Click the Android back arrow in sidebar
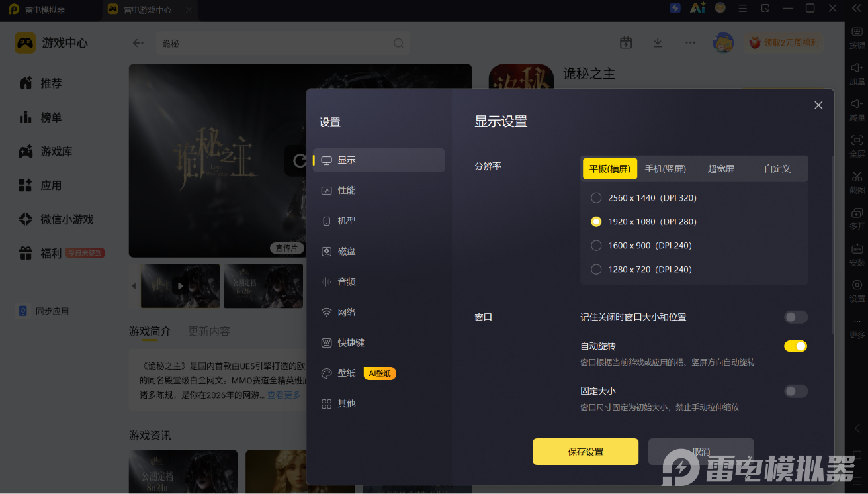The width and height of the screenshot is (868, 494). (x=857, y=428)
